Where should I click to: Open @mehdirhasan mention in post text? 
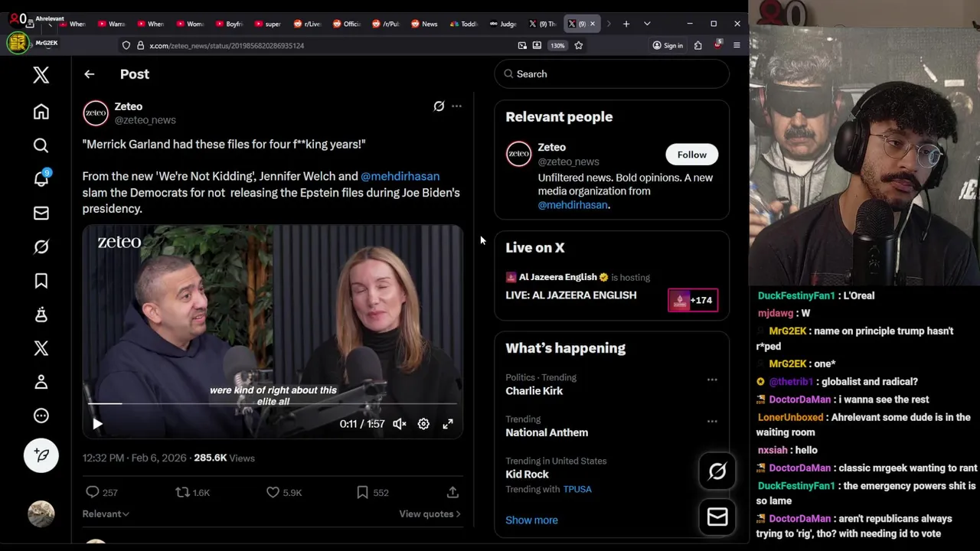click(x=400, y=176)
